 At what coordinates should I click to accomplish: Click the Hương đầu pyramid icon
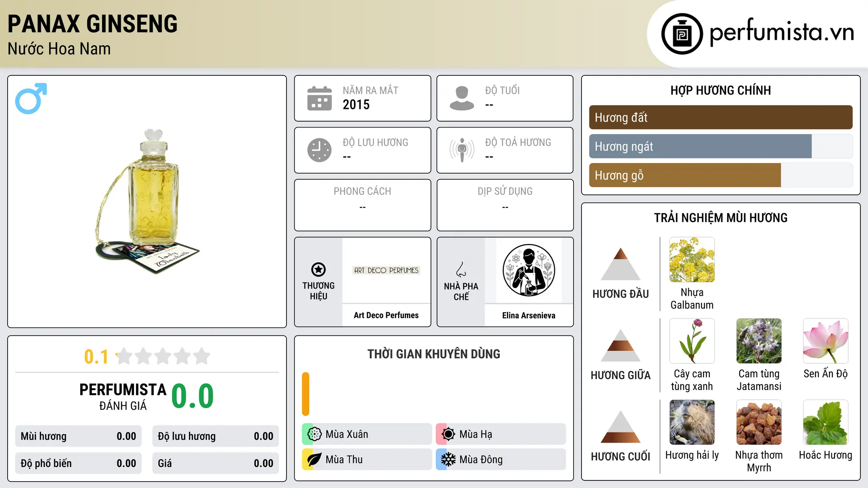[x=620, y=264]
